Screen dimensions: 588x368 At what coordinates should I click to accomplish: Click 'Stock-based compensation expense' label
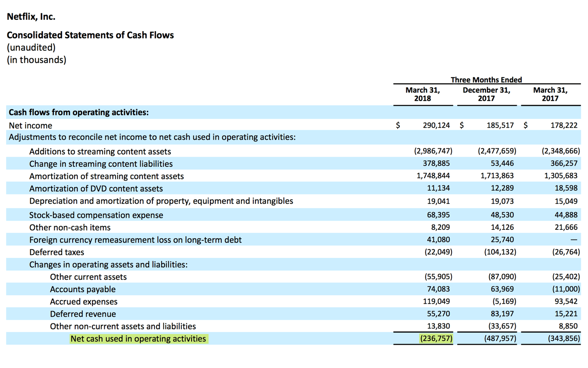tap(96, 215)
